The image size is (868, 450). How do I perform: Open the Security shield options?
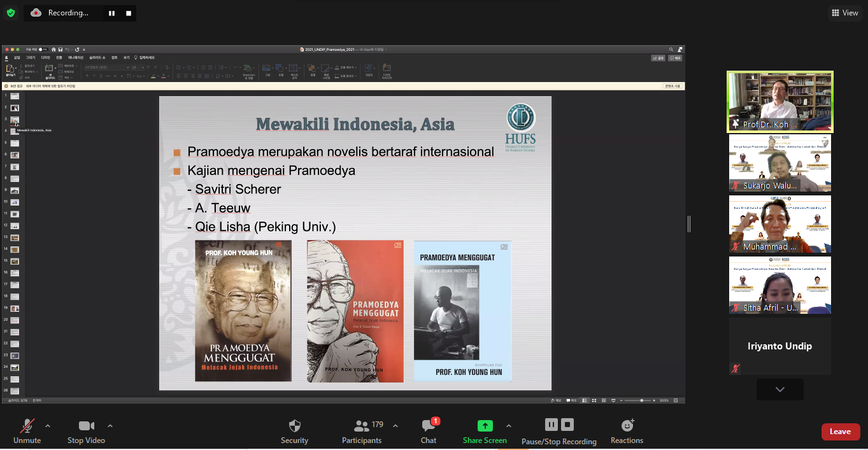click(294, 431)
